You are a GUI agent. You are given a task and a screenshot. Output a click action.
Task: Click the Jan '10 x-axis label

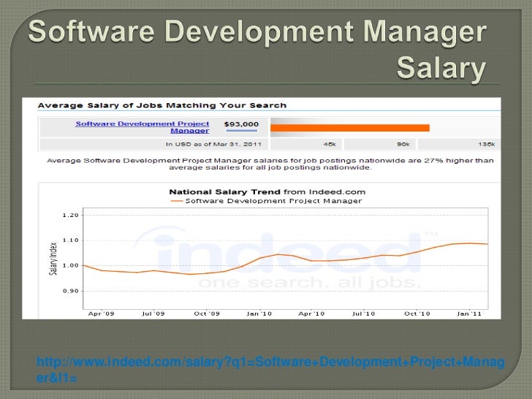[259, 313]
